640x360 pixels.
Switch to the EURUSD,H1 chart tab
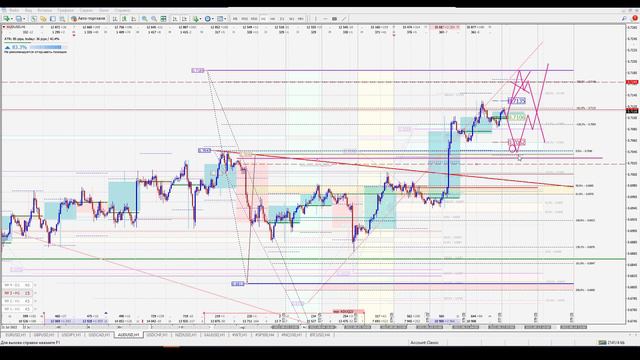(x=15, y=335)
